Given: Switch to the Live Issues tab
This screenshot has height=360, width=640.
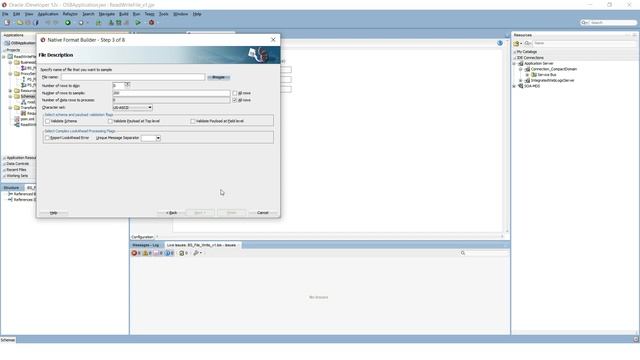Looking at the screenshot, I should point(202,245).
